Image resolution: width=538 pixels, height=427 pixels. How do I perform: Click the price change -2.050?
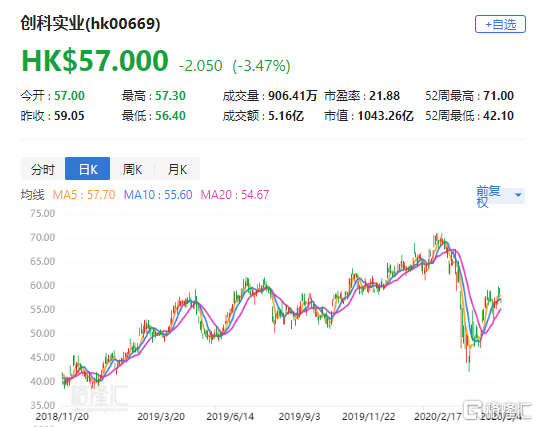click(200, 66)
